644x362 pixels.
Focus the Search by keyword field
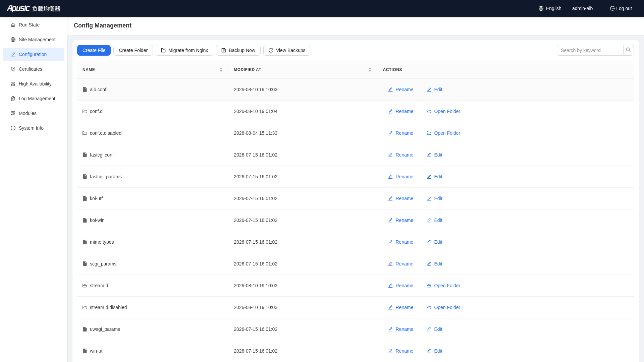pos(590,50)
